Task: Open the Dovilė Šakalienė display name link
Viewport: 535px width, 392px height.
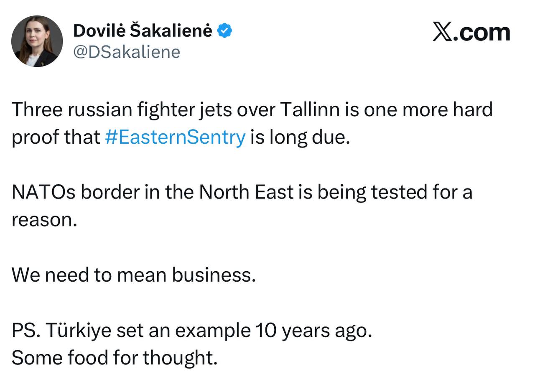Action: coord(143,31)
